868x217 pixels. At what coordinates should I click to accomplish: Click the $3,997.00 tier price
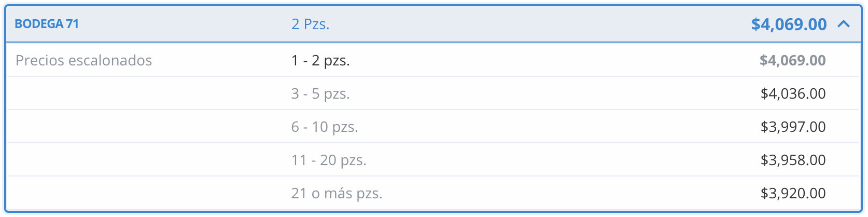(792, 127)
